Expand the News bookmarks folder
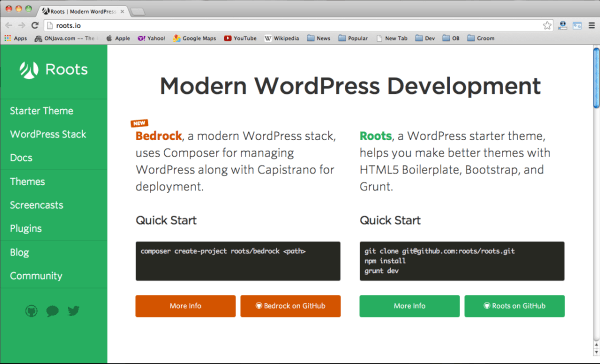600x364 pixels. (318, 38)
